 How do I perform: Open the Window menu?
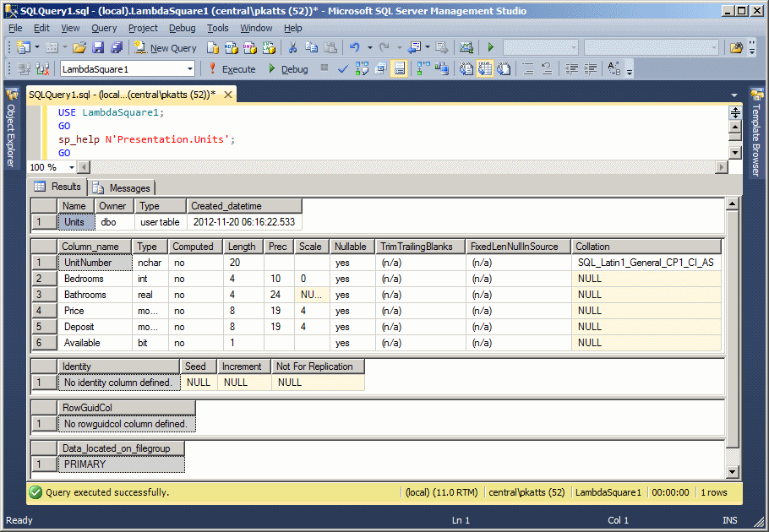(256, 28)
